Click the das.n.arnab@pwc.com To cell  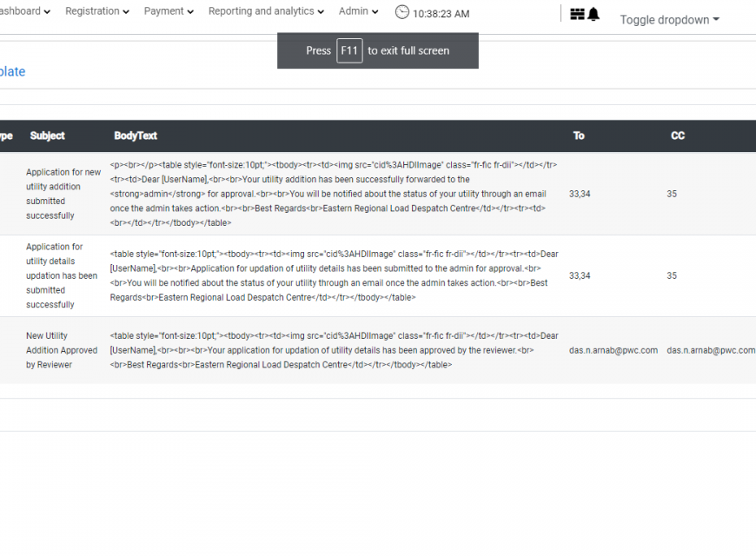(x=613, y=350)
